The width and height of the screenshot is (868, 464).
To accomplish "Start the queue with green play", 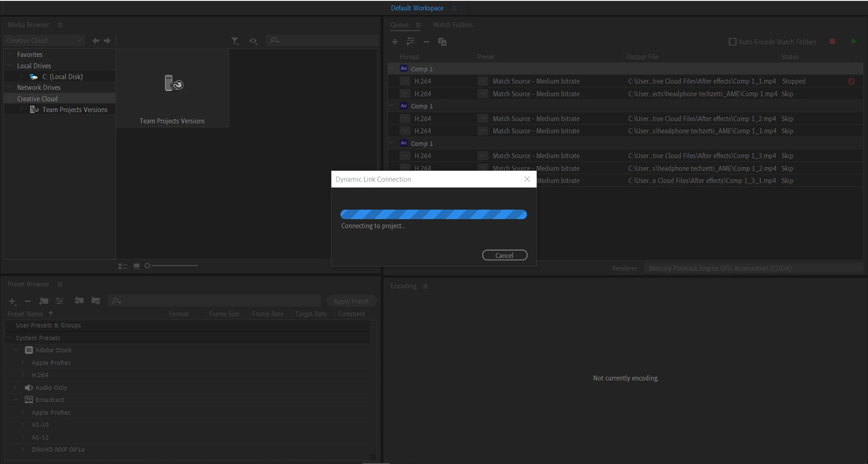I will 854,41.
